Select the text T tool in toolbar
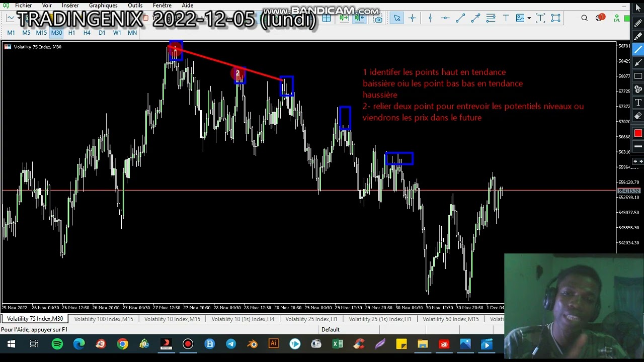Screen dimensions: 644x362 (506, 18)
